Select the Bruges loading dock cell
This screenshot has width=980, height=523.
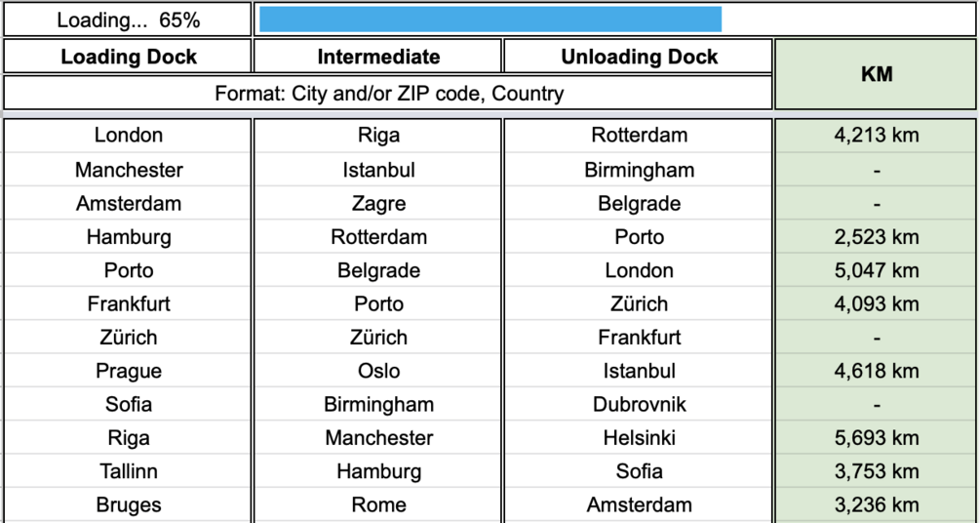coord(128,505)
